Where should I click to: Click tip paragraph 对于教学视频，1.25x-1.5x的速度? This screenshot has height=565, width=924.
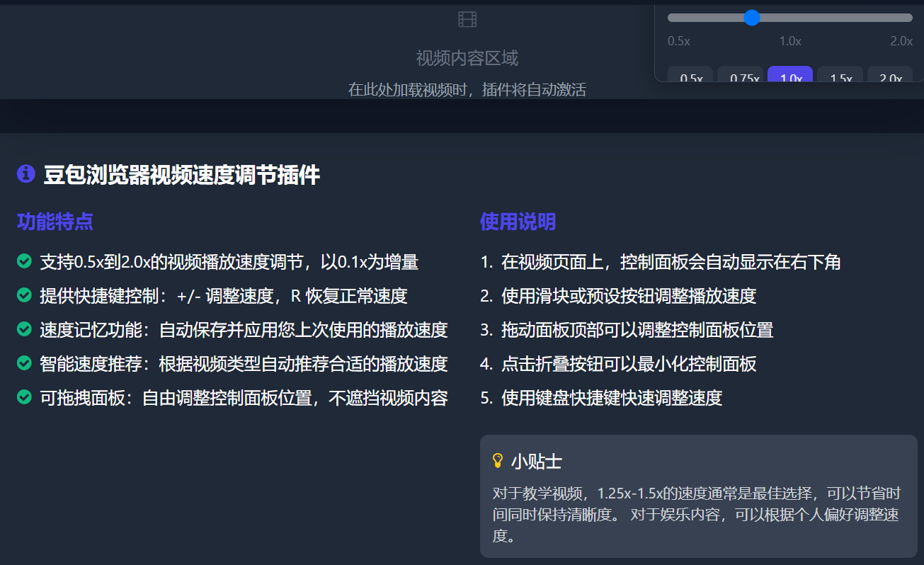697,514
